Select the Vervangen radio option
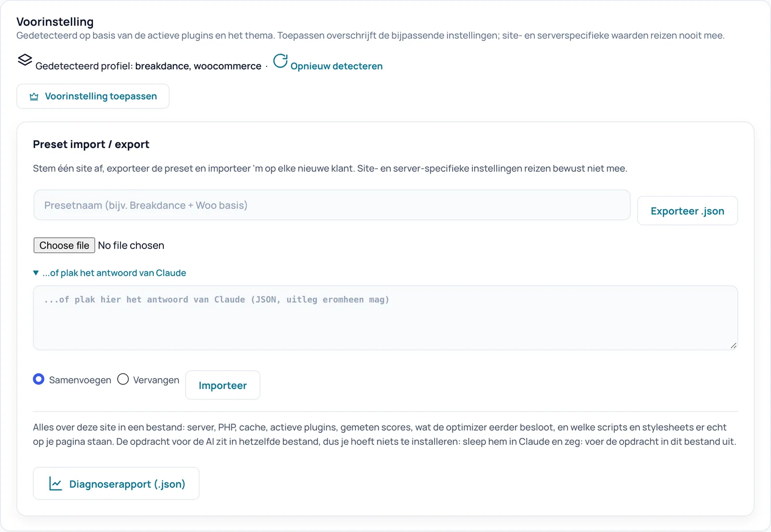This screenshot has height=532, width=771. click(x=123, y=379)
